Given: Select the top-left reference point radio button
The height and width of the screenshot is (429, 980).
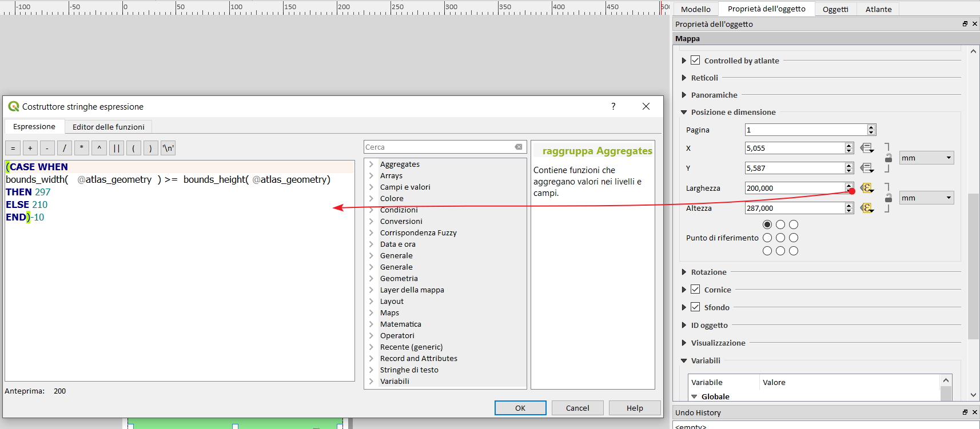Looking at the screenshot, I should point(767,224).
